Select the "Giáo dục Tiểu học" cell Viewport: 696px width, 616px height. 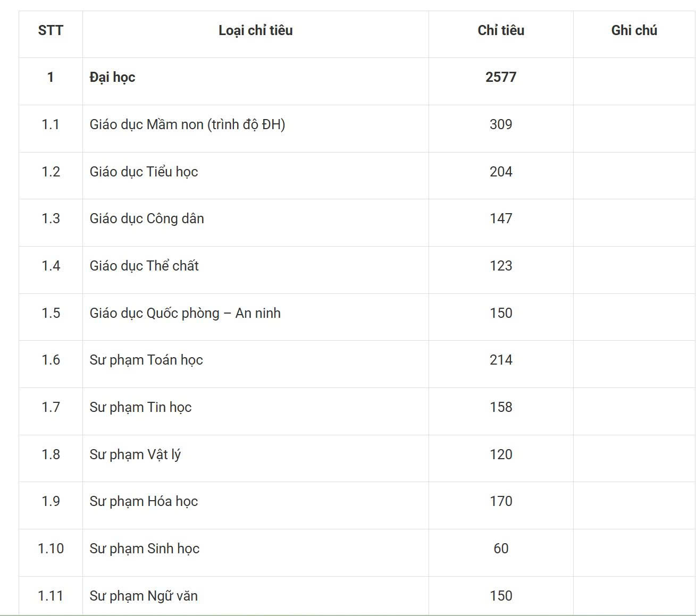pos(144,172)
